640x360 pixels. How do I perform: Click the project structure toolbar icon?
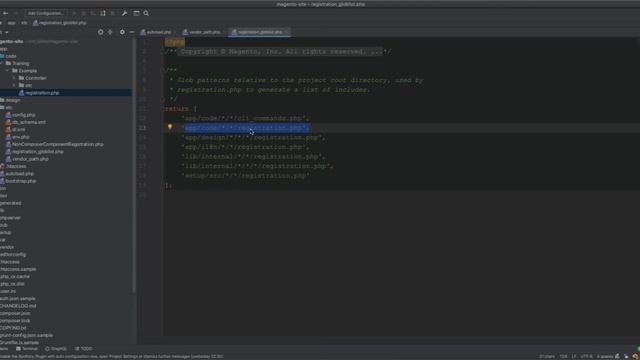click(136, 13)
